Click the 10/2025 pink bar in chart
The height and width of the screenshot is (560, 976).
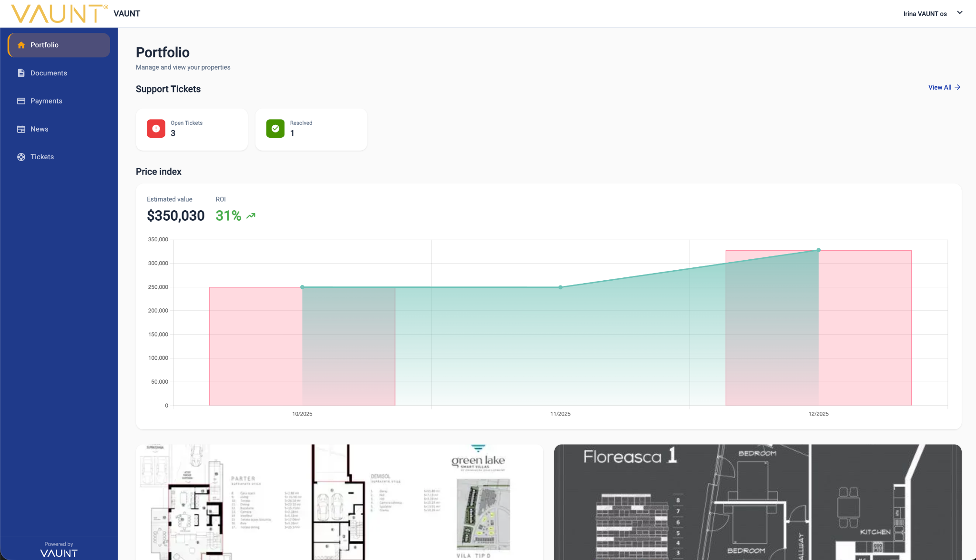[x=255, y=346]
